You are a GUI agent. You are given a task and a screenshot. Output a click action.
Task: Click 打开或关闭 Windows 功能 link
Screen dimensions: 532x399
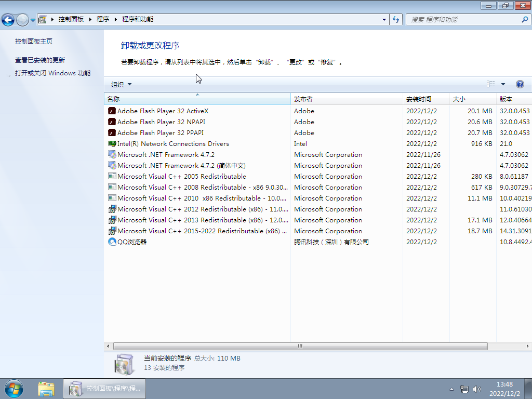52,73
